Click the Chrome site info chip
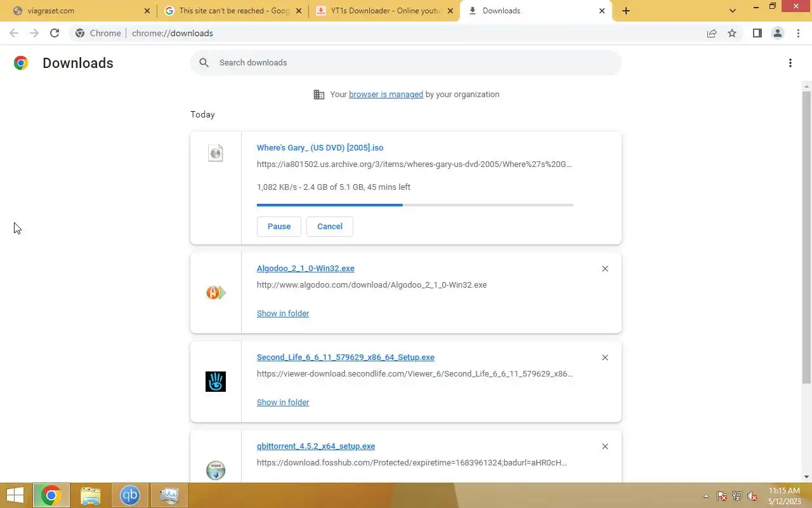 click(x=98, y=33)
